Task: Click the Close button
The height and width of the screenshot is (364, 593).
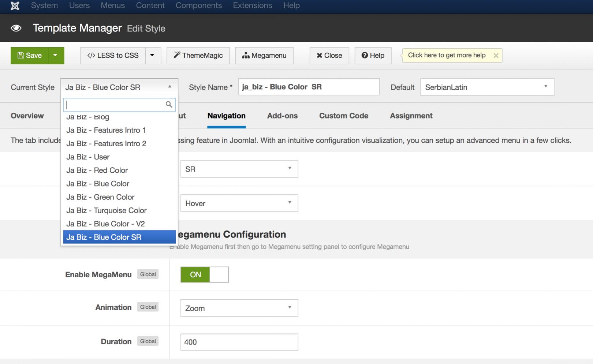Action: 329,56
